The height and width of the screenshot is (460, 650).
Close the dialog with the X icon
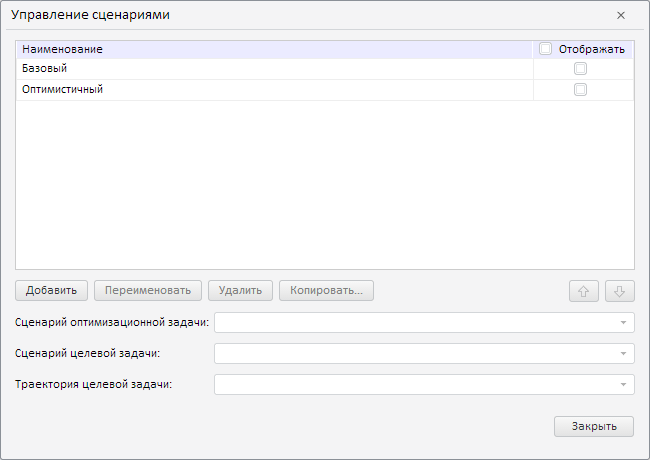click(x=621, y=15)
